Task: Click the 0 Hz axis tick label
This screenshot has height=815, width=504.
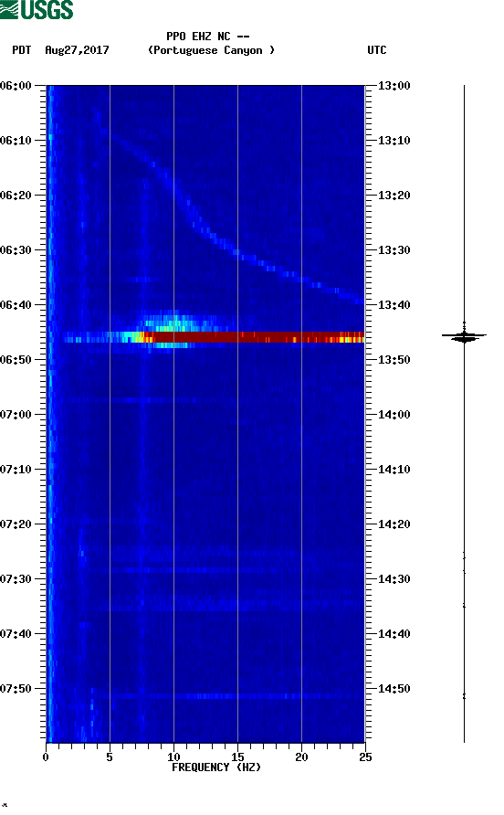Action: tap(46, 757)
